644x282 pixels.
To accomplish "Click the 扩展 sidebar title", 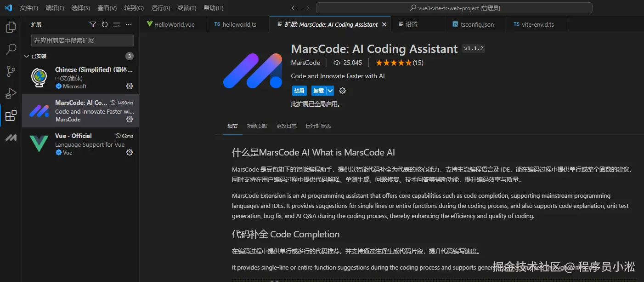I will [x=36, y=24].
